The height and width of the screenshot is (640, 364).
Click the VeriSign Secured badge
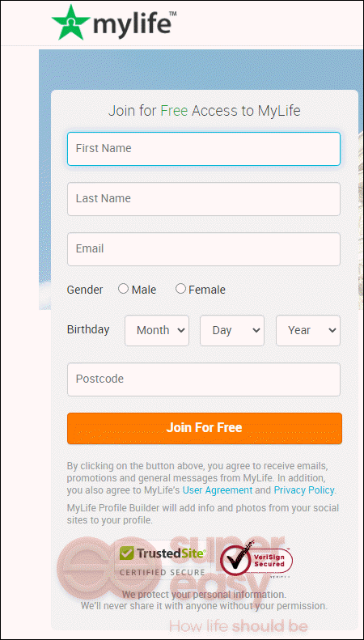click(x=256, y=560)
